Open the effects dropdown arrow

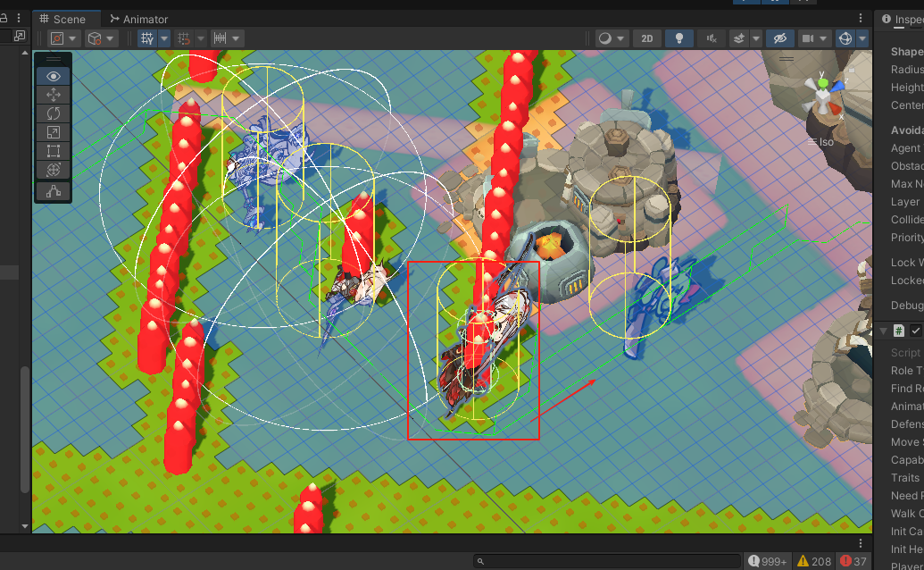[755, 39]
